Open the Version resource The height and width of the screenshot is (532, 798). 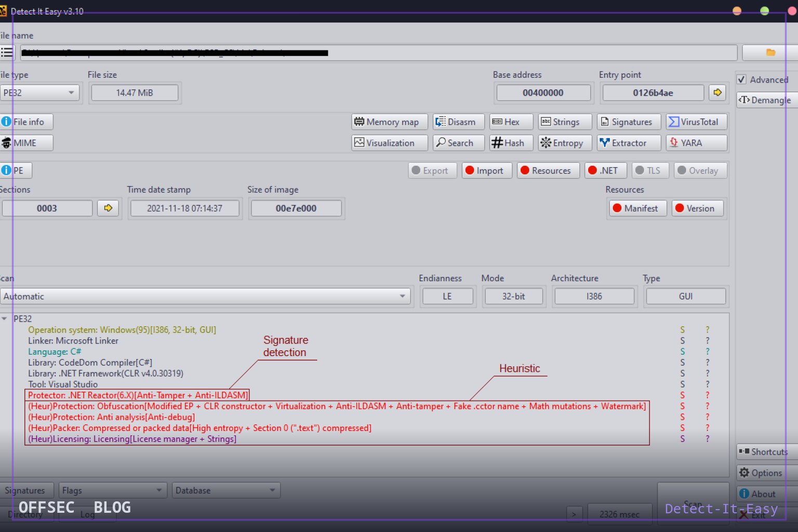coord(698,208)
